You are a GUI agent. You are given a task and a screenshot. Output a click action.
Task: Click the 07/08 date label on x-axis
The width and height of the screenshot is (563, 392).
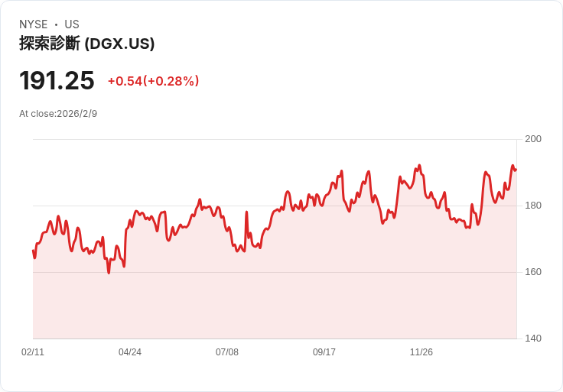(227, 352)
